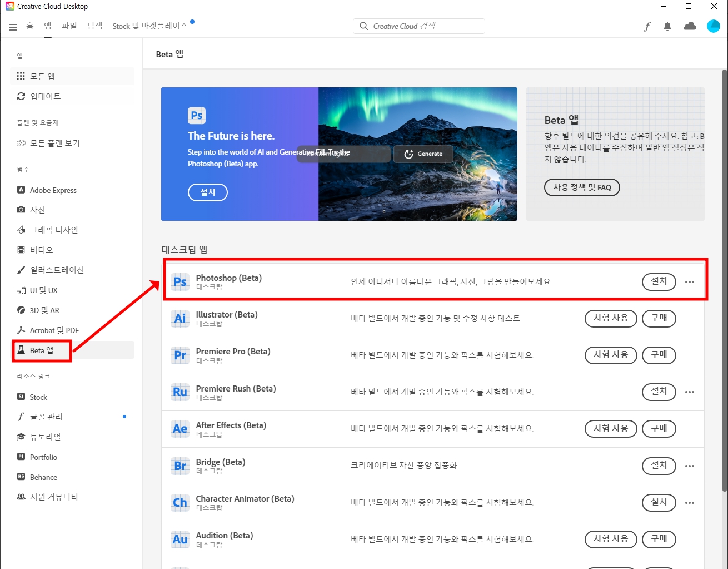
Task: Open the Behance resource link
Action: (72, 477)
